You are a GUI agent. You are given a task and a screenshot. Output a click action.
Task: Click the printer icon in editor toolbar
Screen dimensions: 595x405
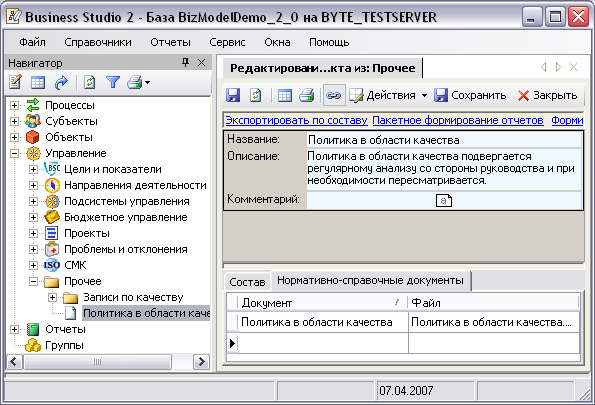coord(307,95)
